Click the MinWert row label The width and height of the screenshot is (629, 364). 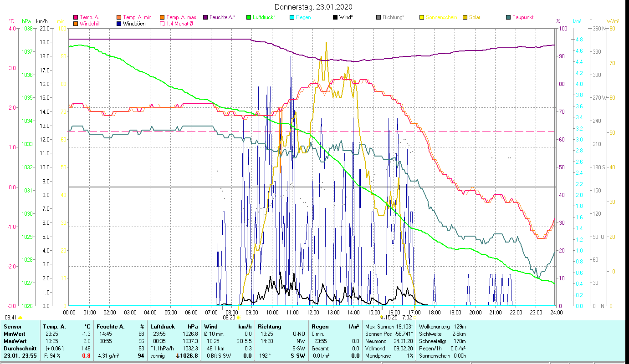pos(14,334)
